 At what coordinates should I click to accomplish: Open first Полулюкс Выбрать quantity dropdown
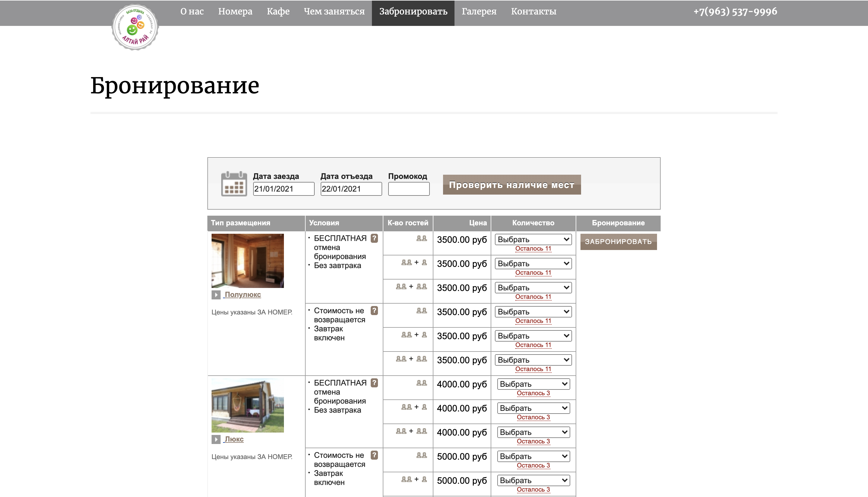533,240
